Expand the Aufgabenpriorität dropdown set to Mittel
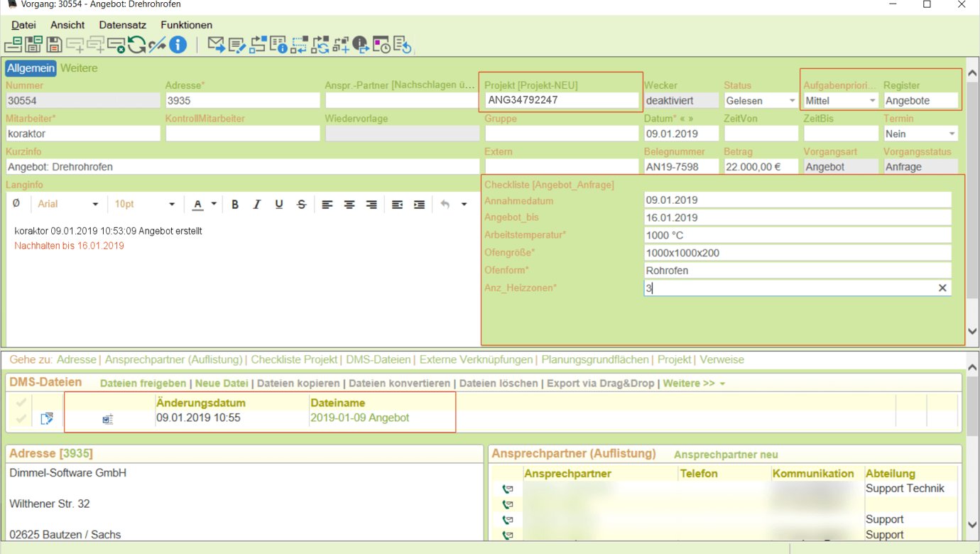The height and width of the screenshot is (554, 980). tap(872, 101)
